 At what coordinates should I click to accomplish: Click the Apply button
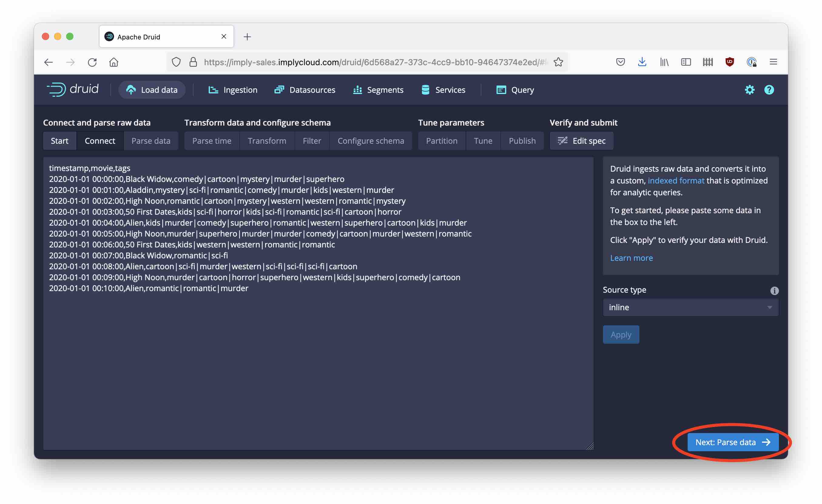(x=621, y=334)
